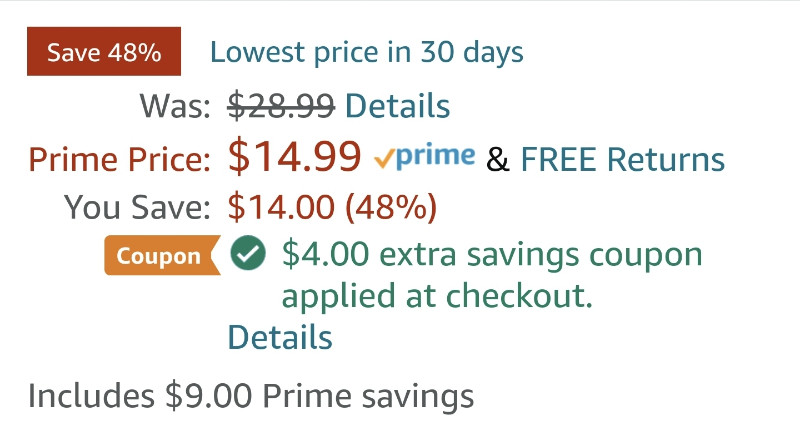Click the 'applied at checkout.' text line

tap(437, 296)
